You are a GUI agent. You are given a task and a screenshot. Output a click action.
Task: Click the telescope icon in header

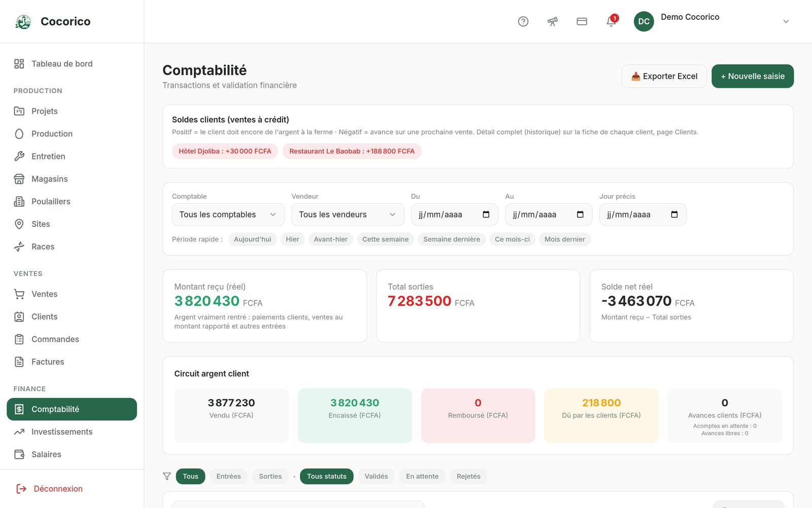pos(553,21)
